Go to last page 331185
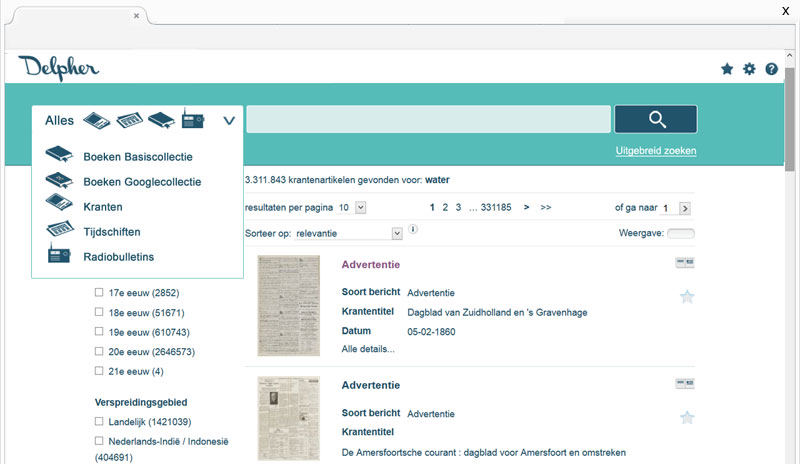This screenshot has width=800, height=464. click(496, 207)
